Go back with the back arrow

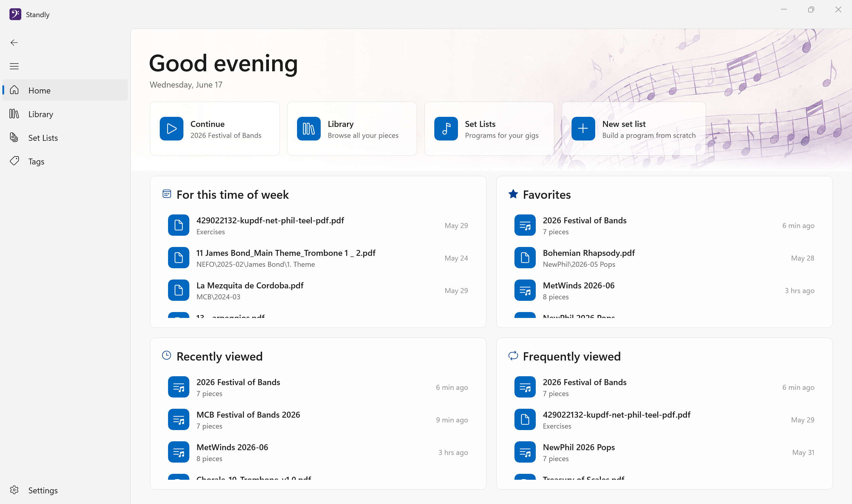pyautogui.click(x=14, y=43)
